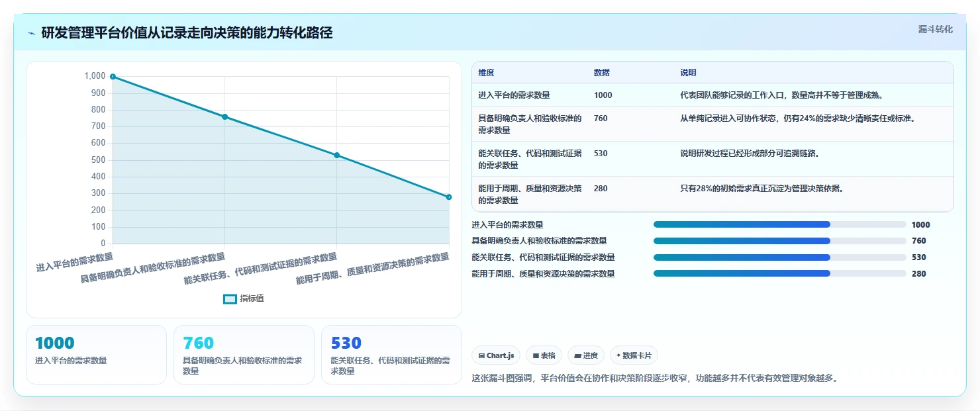Image resolution: width=980 pixels, height=411 pixels.
Task: Select the 进度 tag chip
Action: 586,355
